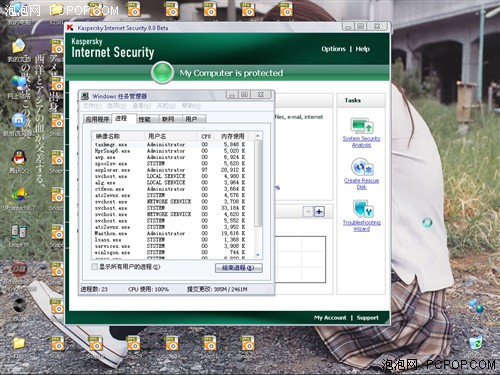Launch the Troubleshooting Wizard icon
This screenshot has height=375, width=500.
(363, 209)
